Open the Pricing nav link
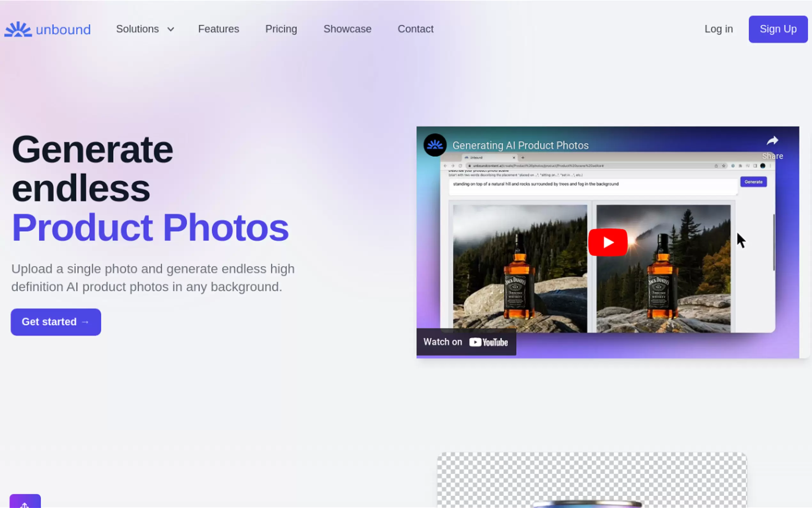812x508 pixels. [281, 29]
